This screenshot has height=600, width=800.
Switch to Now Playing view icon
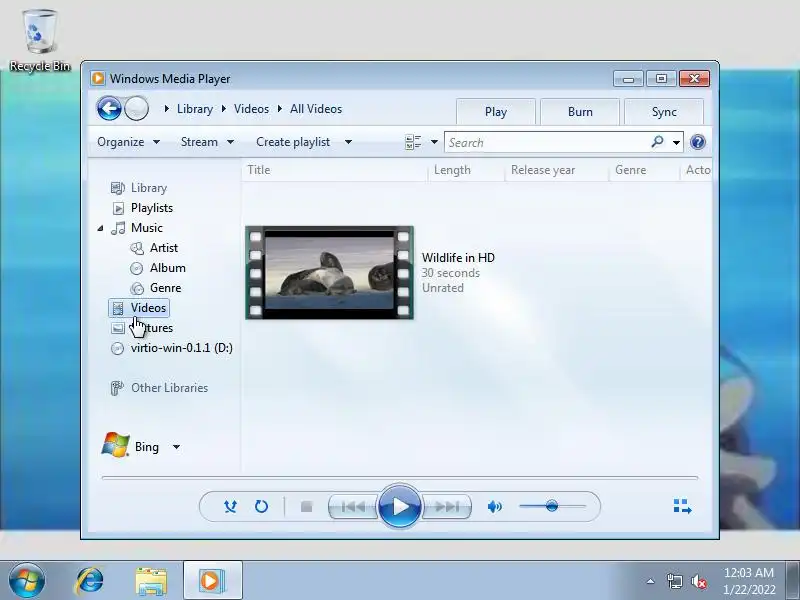[682, 506]
